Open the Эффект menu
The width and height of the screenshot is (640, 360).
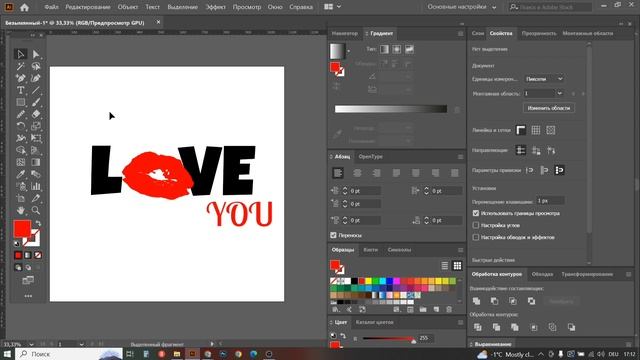click(216, 7)
